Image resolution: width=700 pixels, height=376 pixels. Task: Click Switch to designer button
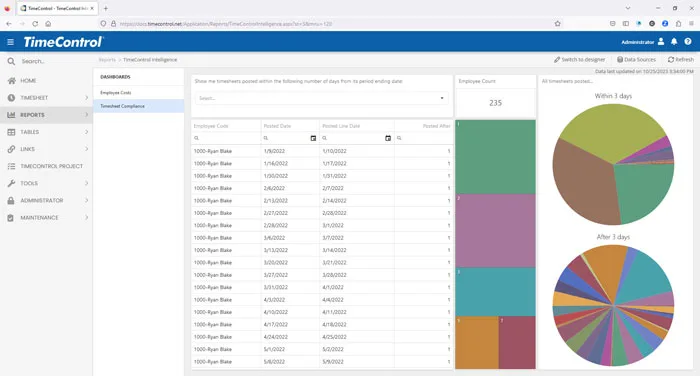pos(579,59)
